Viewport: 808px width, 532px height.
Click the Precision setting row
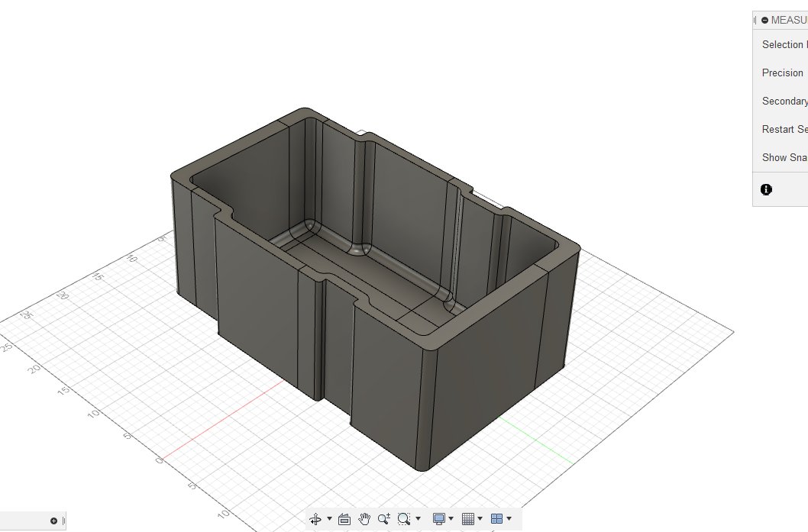click(x=783, y=73)
